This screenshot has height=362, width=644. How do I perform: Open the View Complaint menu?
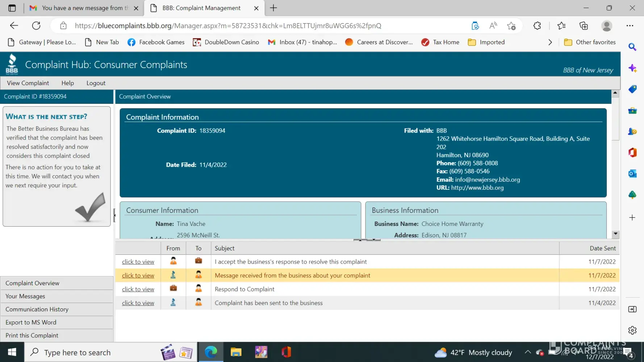[28, 83]
